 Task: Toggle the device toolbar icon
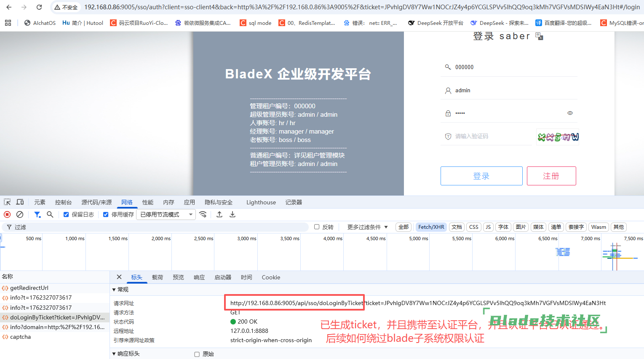click(20, 202)
